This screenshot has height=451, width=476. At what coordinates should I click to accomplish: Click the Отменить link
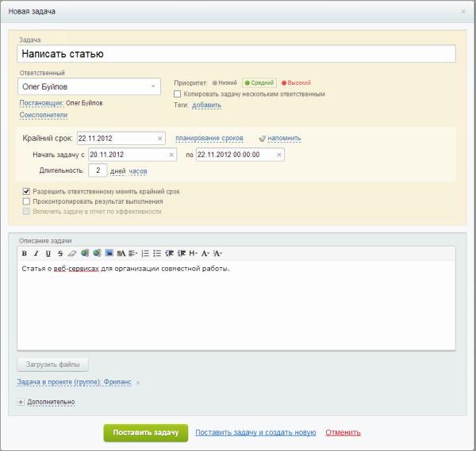(343, 433)
